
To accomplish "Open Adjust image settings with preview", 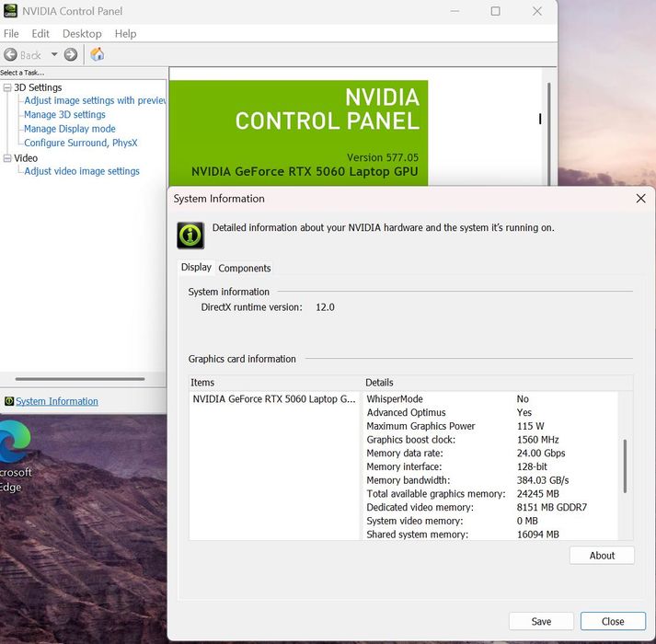I will (95, 100).
